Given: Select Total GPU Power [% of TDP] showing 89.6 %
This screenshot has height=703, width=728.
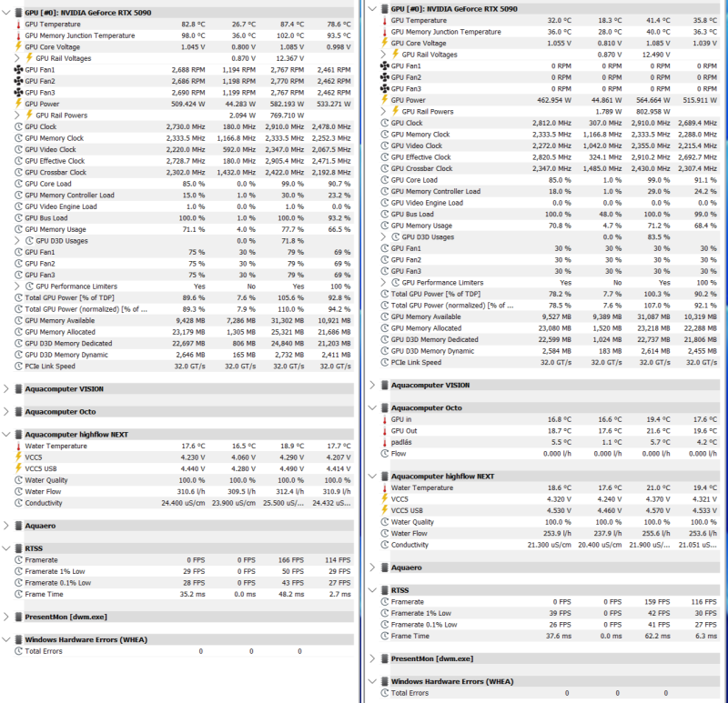Looking at the screenshot, I should [x=184, y=298].
